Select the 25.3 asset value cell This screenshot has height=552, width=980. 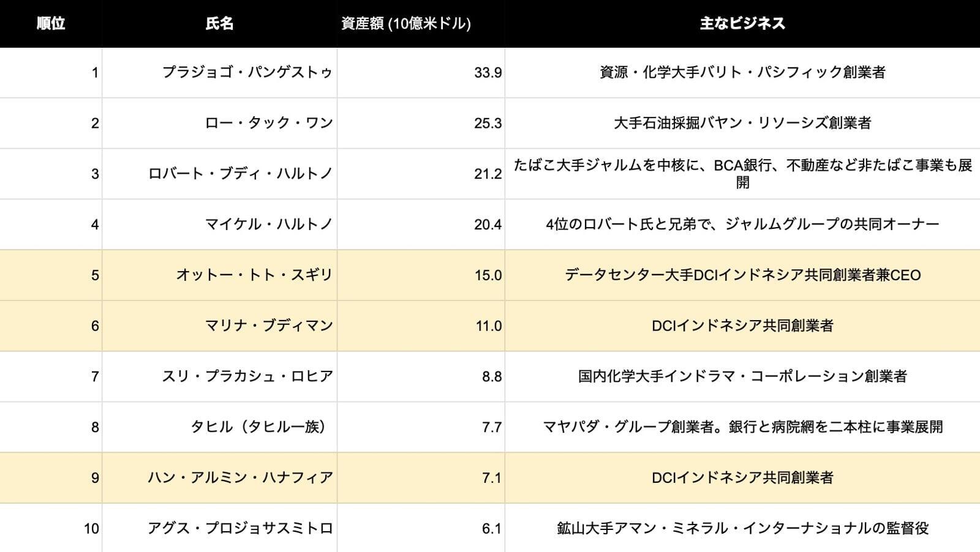coord(488,124)
